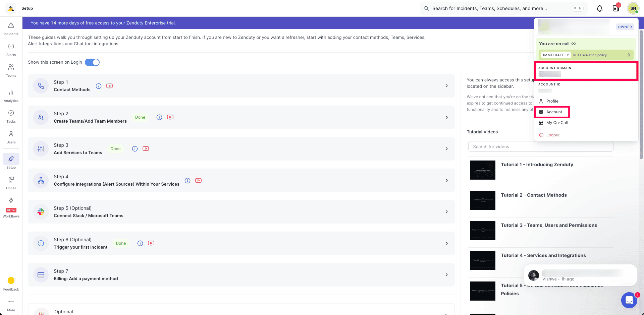
Task: Play video for Add Services to Teams
Action: [146, 149]
